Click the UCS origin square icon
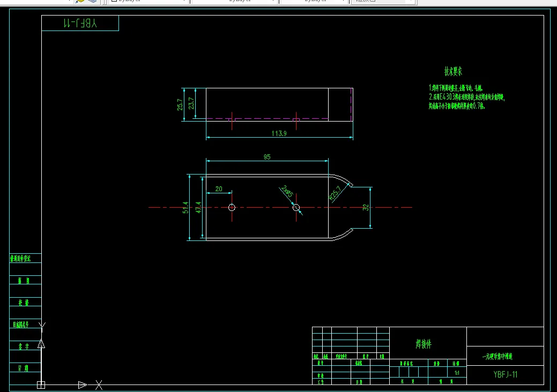This screenshot has width=557, height=392. click(x=41, y=385)
